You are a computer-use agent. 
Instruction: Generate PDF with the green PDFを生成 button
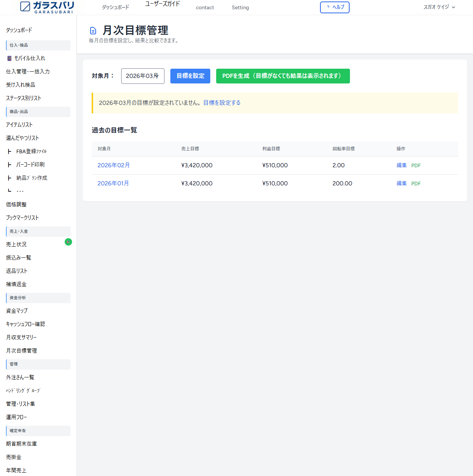283,76
